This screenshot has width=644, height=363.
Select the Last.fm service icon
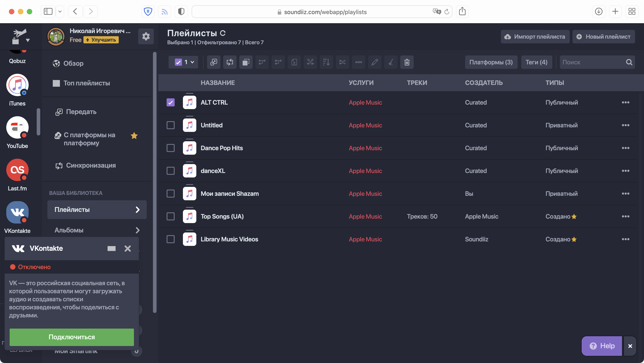pyautogui.click(x=17, y=170)
